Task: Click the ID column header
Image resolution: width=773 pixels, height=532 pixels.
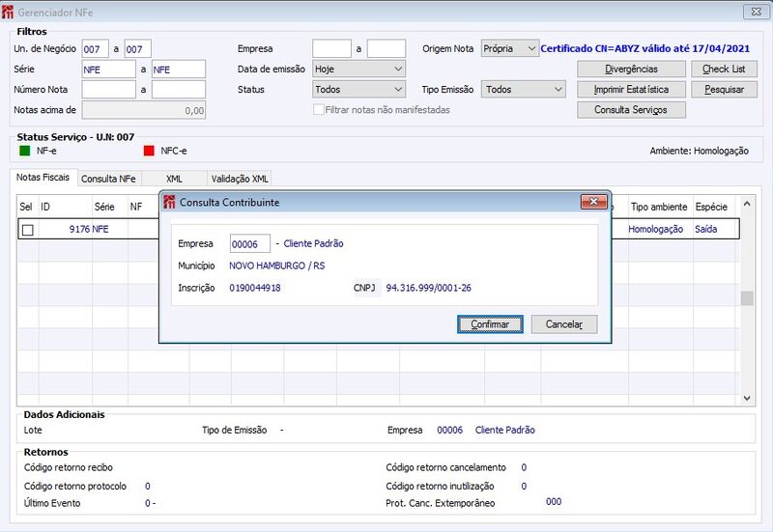Action: [65, 207]
